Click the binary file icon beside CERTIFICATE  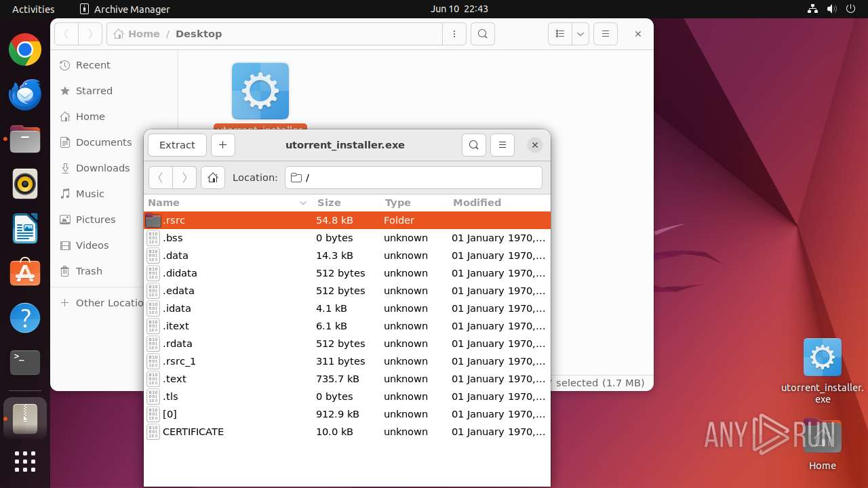[153, 432]
